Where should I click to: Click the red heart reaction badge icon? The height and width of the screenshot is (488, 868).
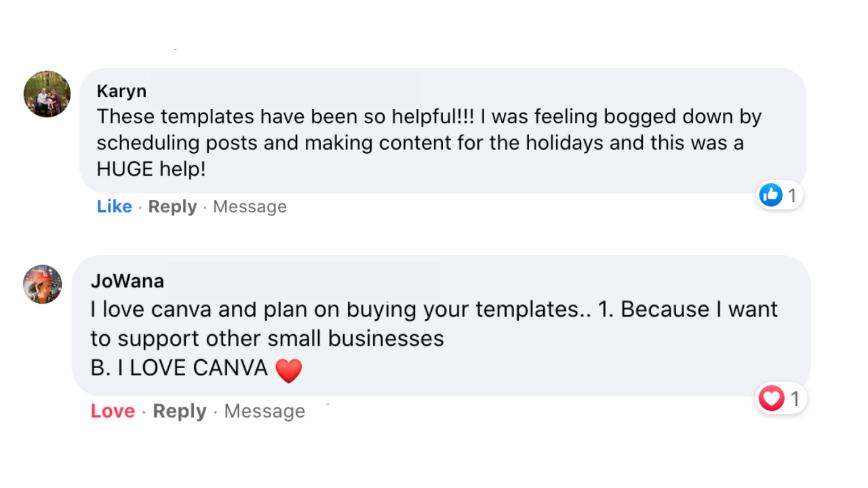pyautogui.click(x=771, y=399)
